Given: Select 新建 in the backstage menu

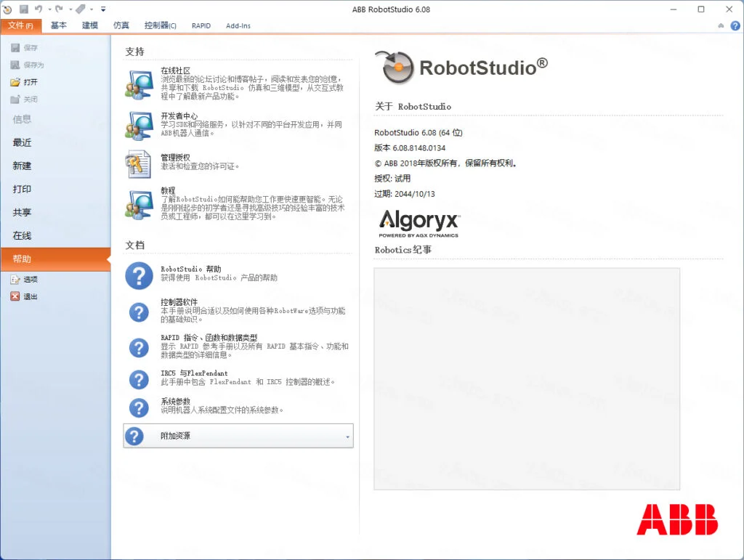Looking at the screenshot, I should 22,166.
